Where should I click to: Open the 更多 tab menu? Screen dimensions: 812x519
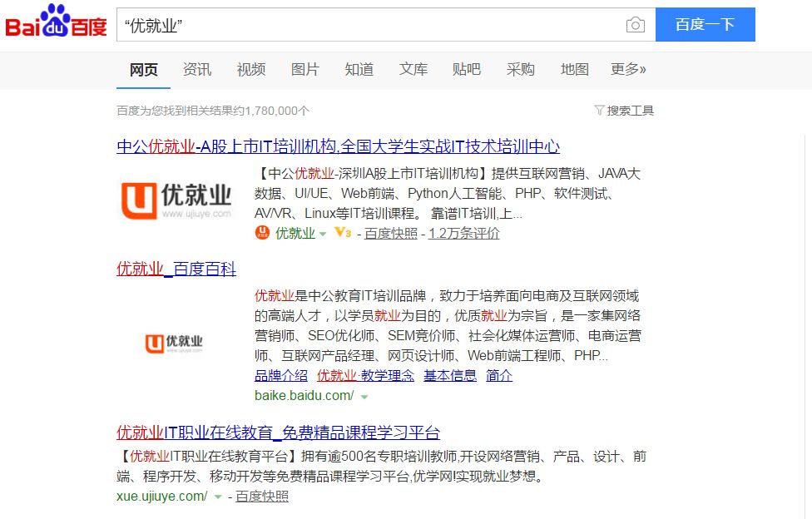tap(628, 70)
